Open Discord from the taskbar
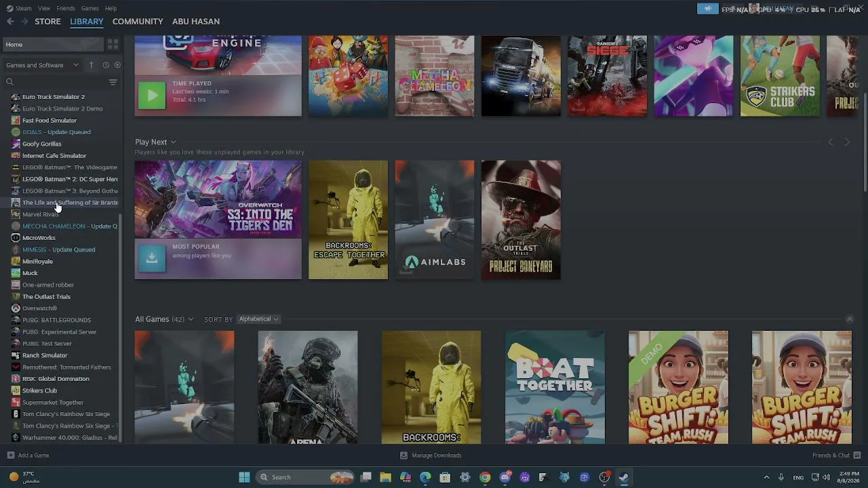 (505, 477)
